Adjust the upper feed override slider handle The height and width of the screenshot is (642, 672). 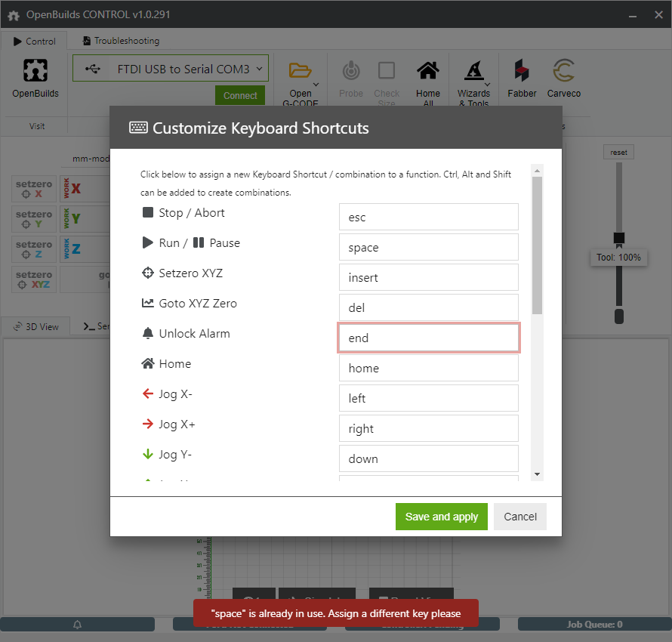coord(619,238)
